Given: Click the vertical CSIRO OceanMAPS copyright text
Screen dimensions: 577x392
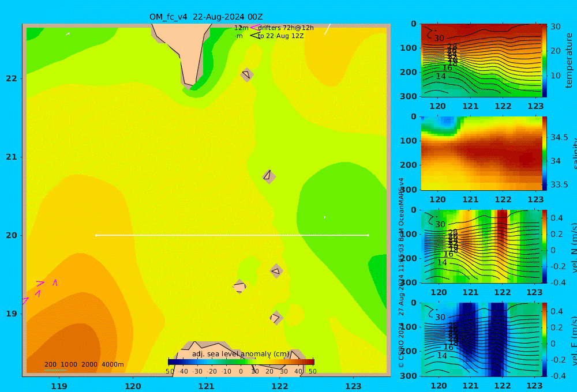Looking at the screenshot, I should (x=401, y=273).
